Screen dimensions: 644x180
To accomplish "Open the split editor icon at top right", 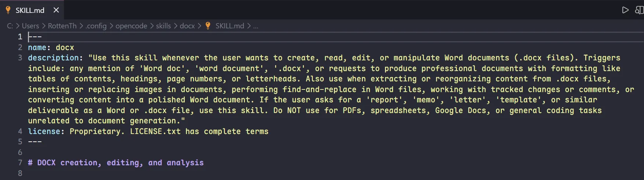I will point(640,10).
